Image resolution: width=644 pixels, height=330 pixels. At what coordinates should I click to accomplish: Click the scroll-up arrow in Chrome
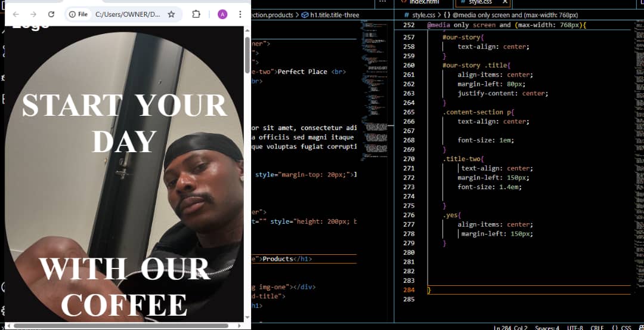(x=247, y=30)
